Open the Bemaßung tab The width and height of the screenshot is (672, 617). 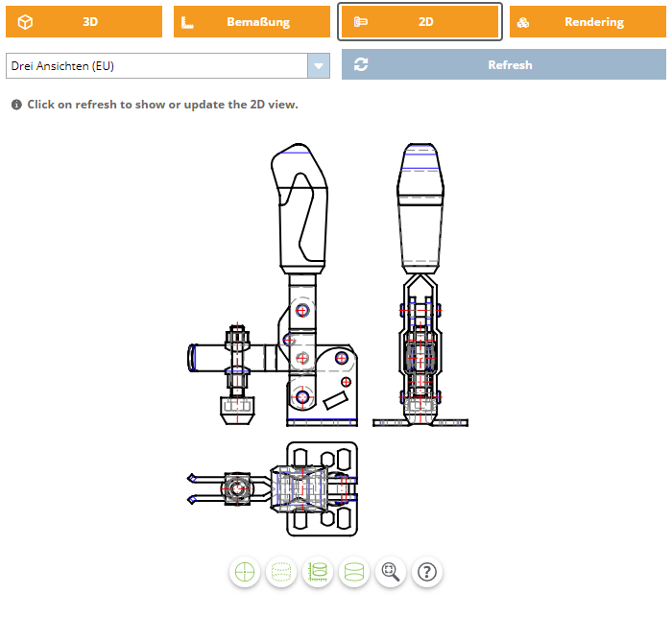(252, 22)
